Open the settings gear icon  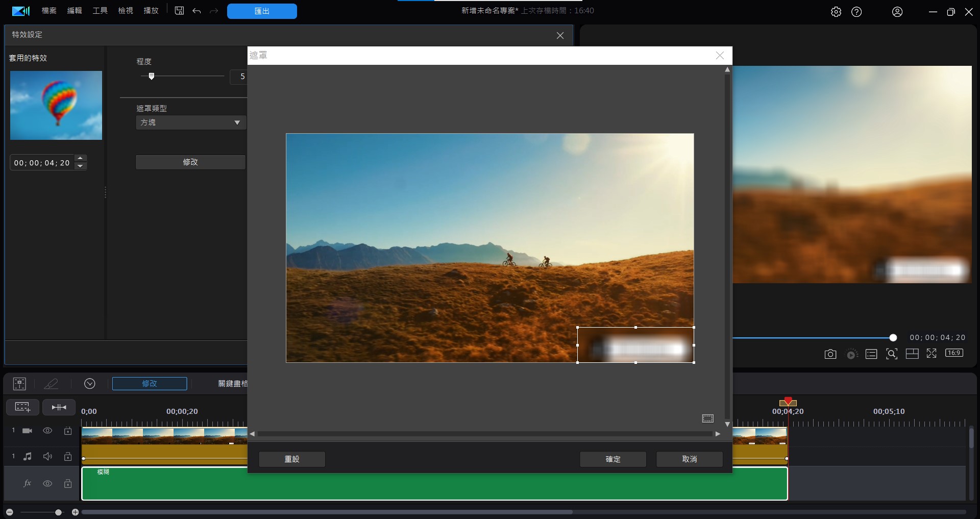[x=836, y=12]
